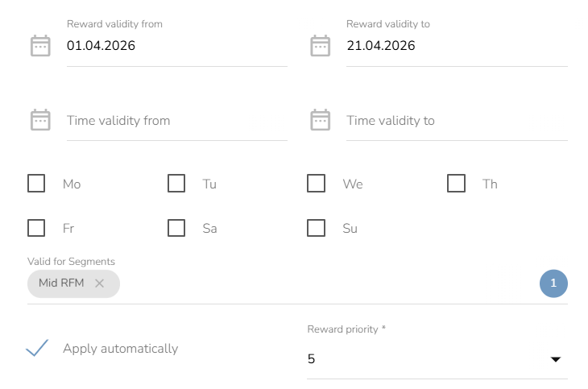Screen dimensions: 588x389
Task: Open Reward priority field showing 5
Action: 437,359
